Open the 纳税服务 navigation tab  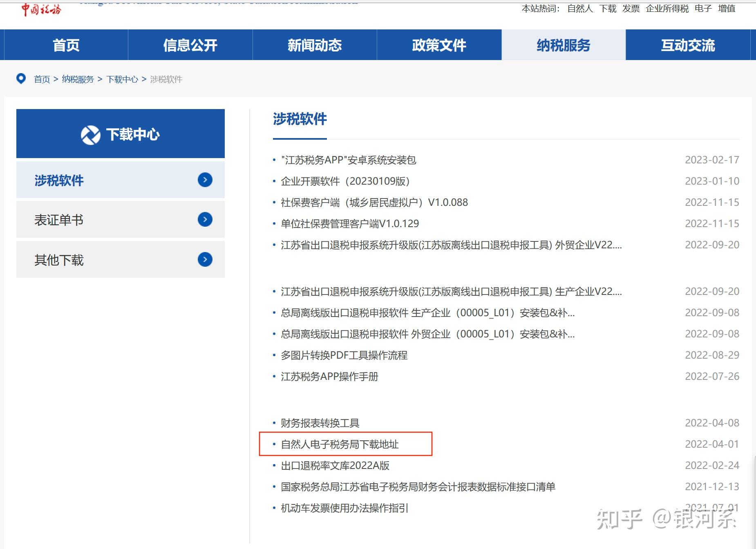click(564, 45)
